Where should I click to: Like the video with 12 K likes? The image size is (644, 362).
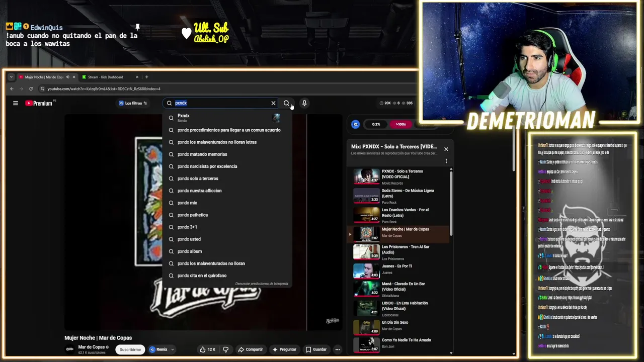(x=207, y=349)
